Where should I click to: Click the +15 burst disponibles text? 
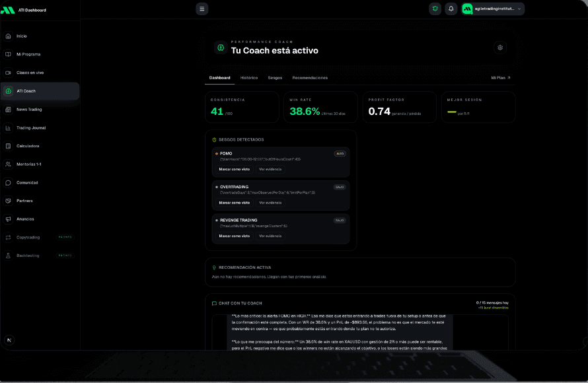(x=493, y=308)
